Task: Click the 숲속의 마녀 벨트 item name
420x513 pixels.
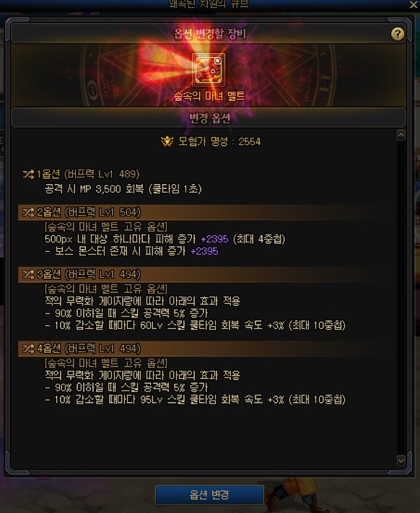Action: coord(209,96)
